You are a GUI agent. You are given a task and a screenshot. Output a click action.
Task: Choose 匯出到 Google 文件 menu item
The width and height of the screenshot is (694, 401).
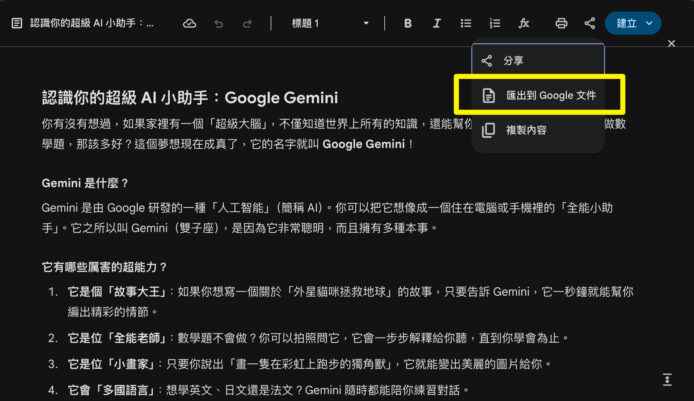pyautogui.click(x=539, y=95)
